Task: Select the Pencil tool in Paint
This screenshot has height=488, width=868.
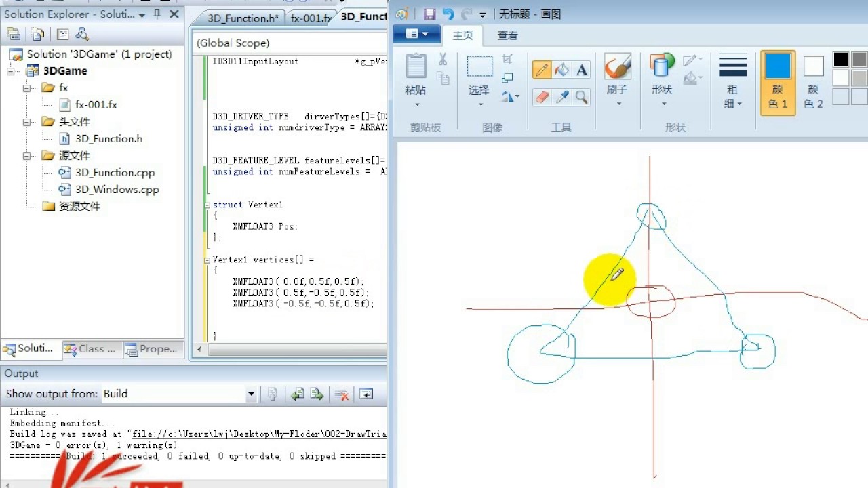Action: tap(542, 70)
